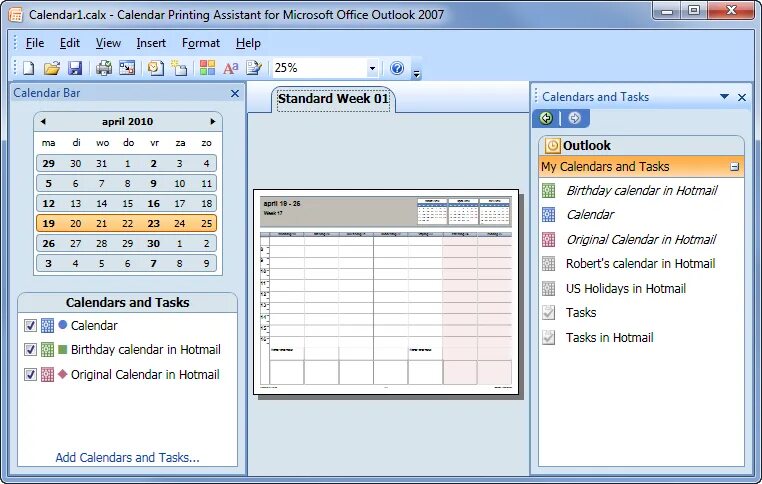This screenshot has width=762, height=484.
Task: Click pink diamond swatch for Original Calendar
Action: 62,374
